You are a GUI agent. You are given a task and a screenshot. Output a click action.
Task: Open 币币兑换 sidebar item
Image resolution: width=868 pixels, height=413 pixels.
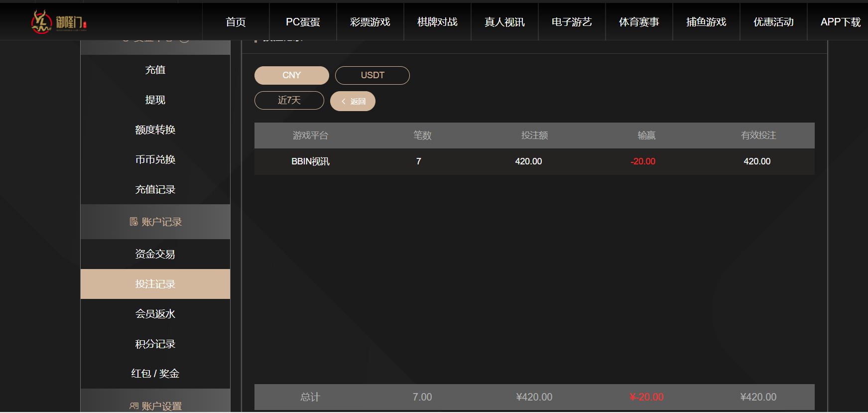pos(155,159)
